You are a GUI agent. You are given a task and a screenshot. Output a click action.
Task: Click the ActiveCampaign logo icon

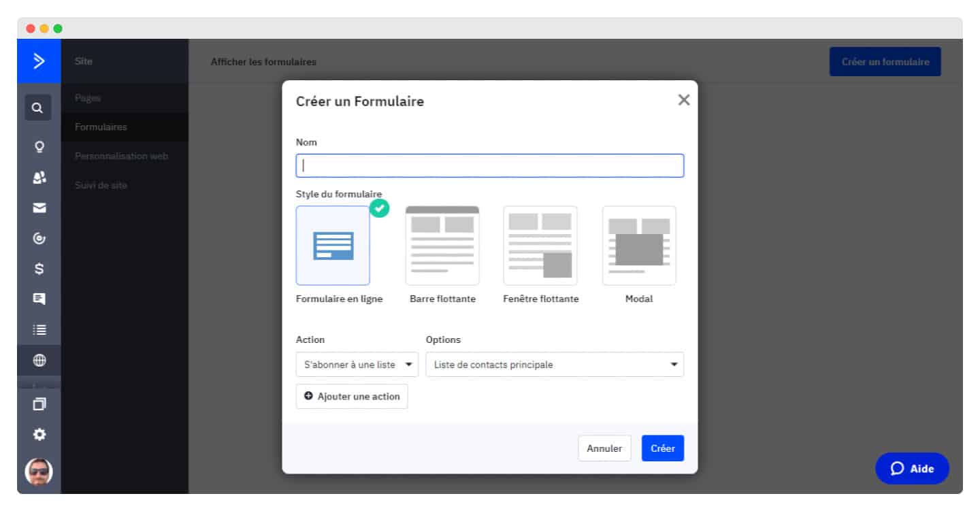coord(39,61)
